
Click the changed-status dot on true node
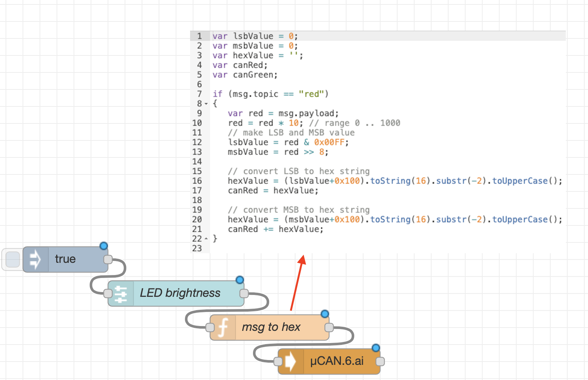[104, 246]
